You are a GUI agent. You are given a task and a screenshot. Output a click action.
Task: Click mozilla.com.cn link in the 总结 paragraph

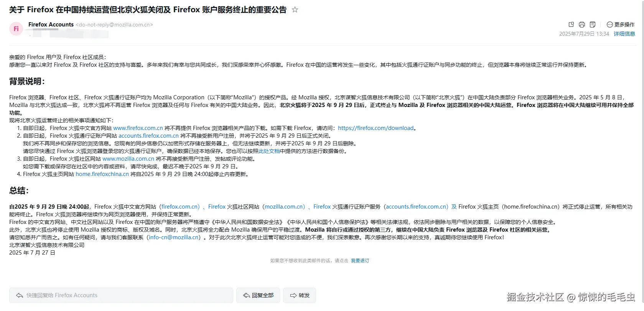pos(285,207)
